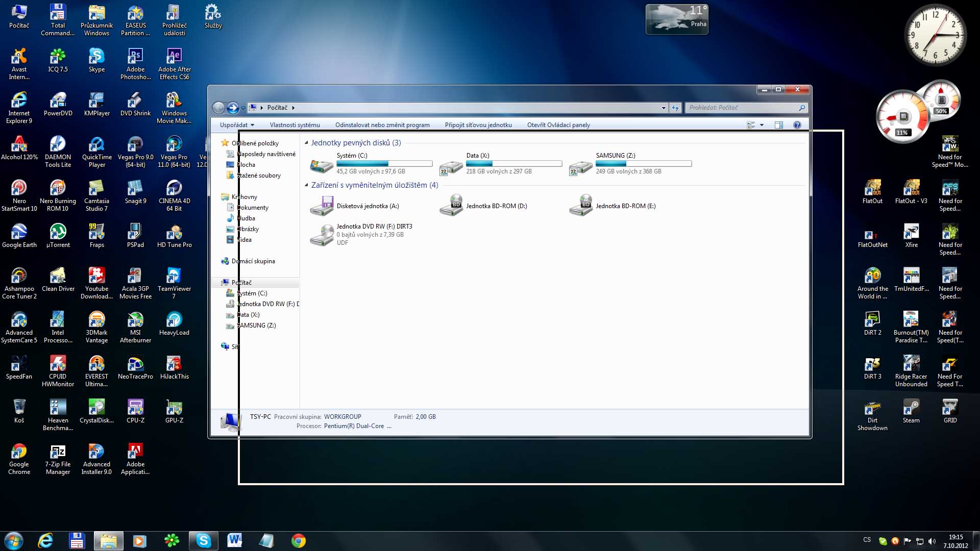
Task: Open the Explorer help question mark icon
Action: pyautogui.click(x=797, y=125)
